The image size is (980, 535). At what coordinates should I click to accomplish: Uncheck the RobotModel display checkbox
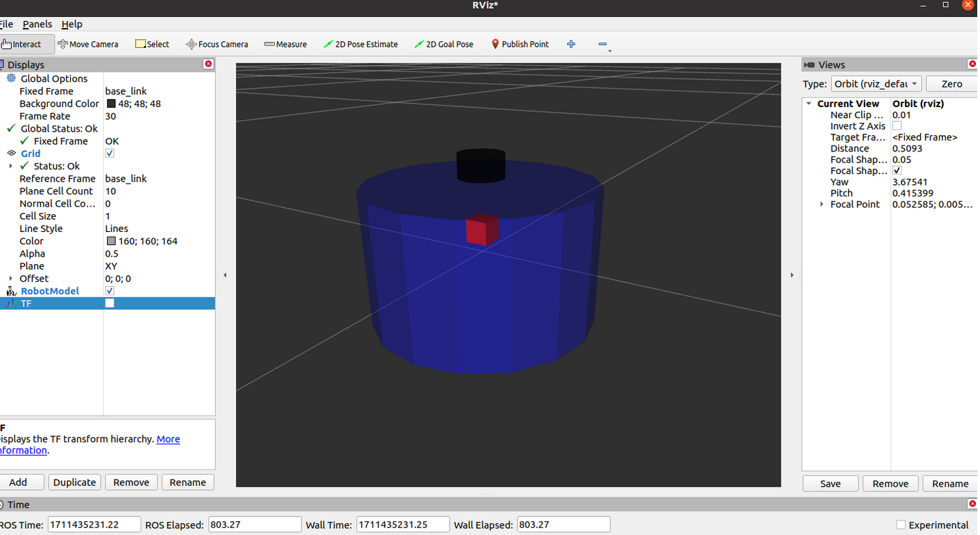point(110,291)
